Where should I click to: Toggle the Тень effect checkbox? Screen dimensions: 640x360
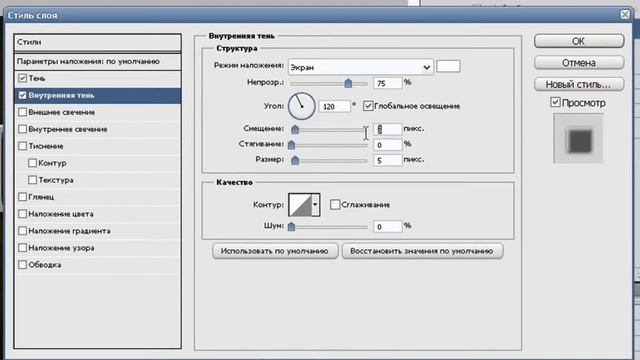(22, 78)
